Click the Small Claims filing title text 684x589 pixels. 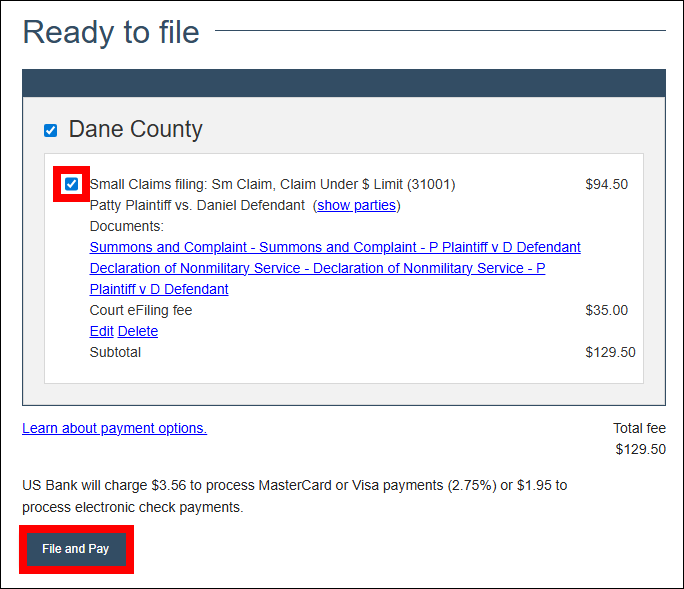coord(272,184)
